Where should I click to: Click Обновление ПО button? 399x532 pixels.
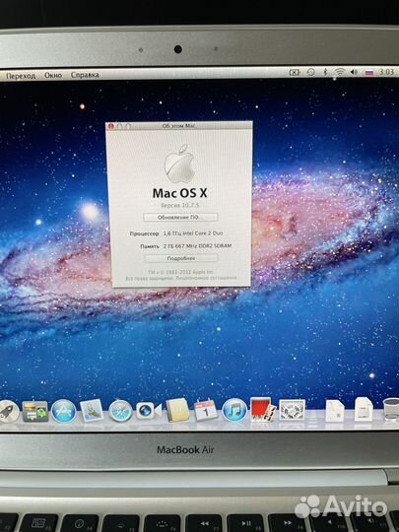coord(180,217)
